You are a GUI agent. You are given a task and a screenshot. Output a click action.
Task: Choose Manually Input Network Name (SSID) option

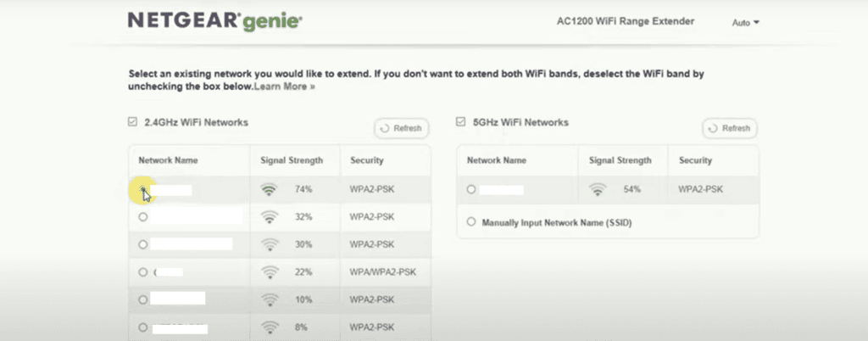click(x=471, y=222)
